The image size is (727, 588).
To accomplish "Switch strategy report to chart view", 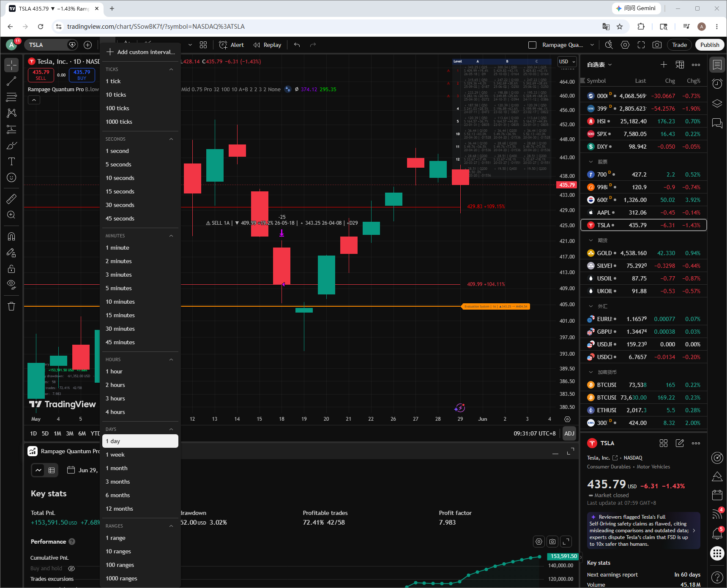I will [38, 470].
